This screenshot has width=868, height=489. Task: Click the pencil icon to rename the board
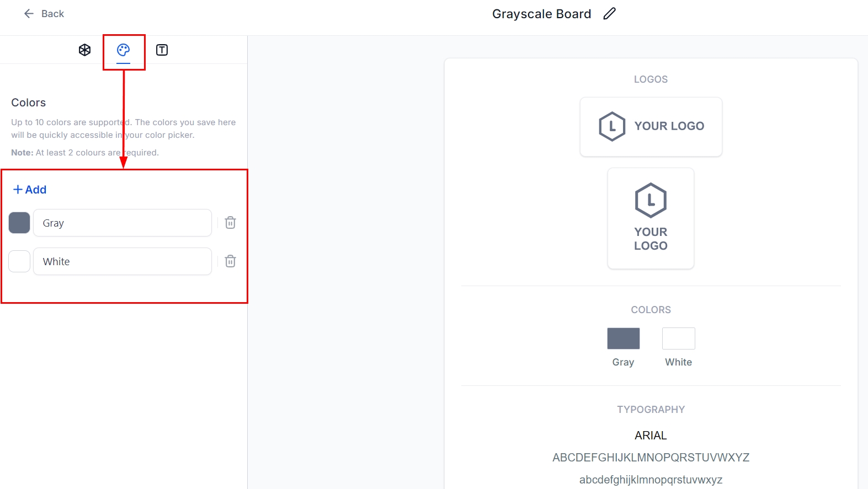point(609,14)
